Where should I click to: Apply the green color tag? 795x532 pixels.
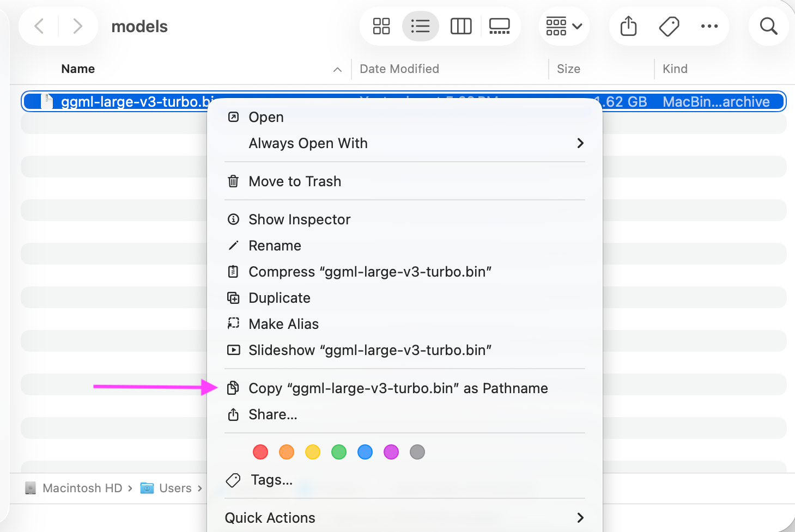click(339, 452)
